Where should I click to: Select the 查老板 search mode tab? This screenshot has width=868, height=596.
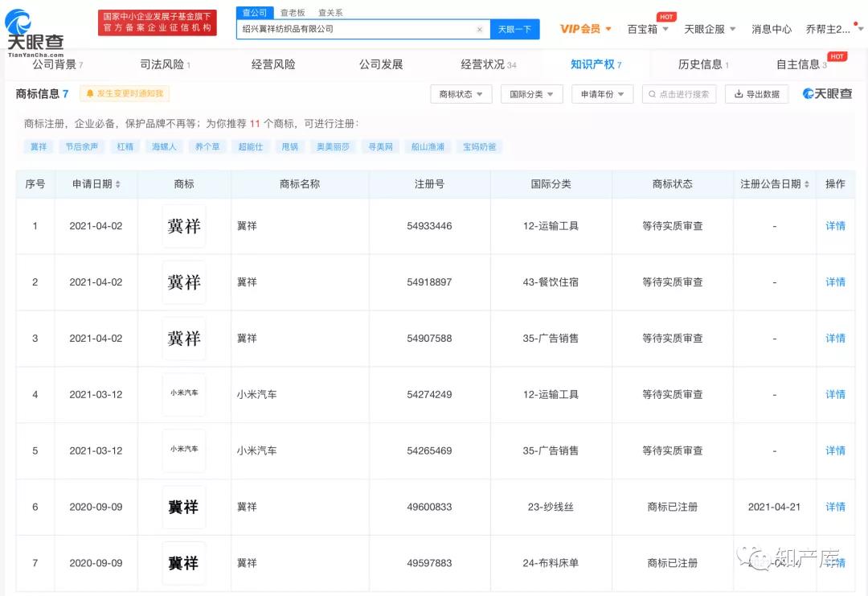(x=293, y=13)
